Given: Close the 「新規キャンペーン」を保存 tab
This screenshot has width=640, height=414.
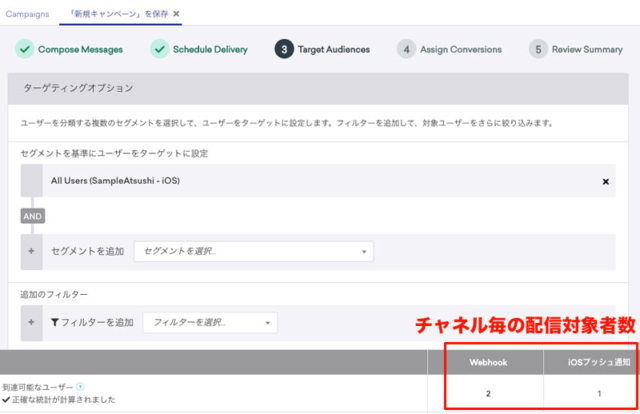Looking at the screenshot, I should click(177, 14).
